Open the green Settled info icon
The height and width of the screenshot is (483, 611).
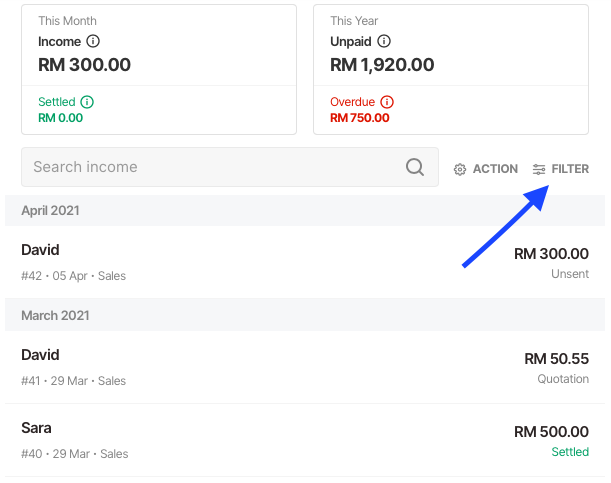click(87, 102)
